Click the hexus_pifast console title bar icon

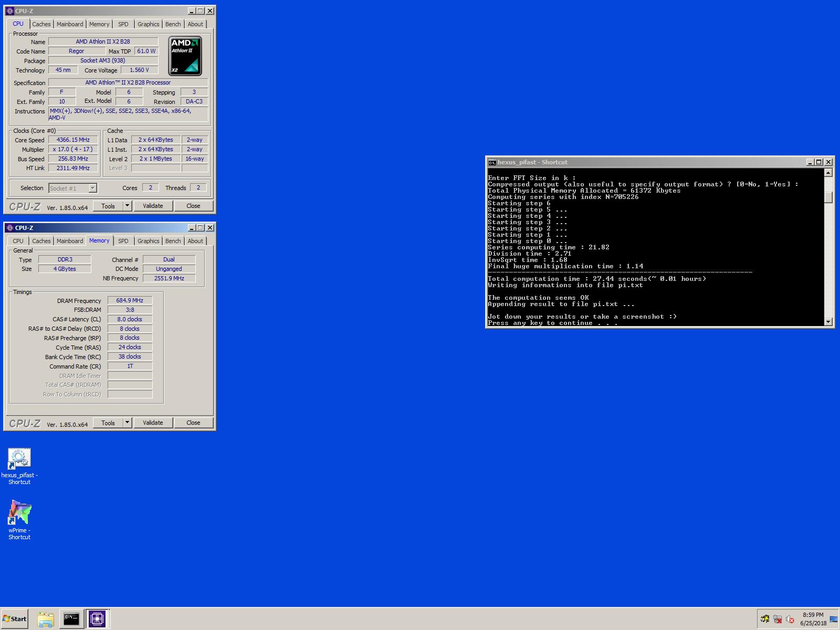click(x=492, y=162)
